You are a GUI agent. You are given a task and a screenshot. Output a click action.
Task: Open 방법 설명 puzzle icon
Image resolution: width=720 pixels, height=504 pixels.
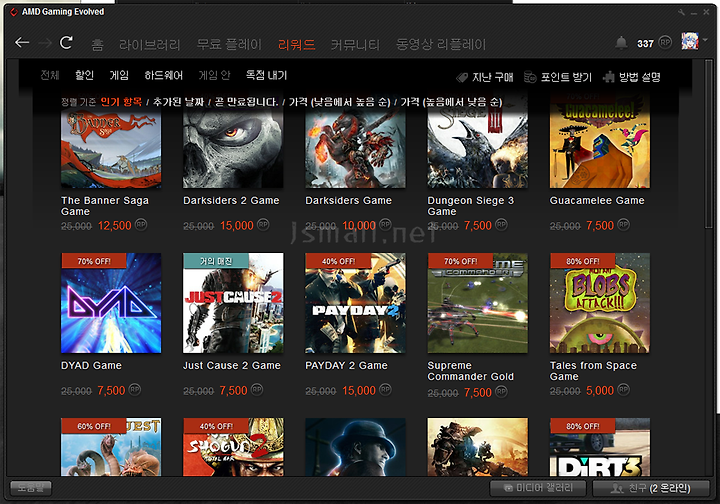(x=608, y=77)
